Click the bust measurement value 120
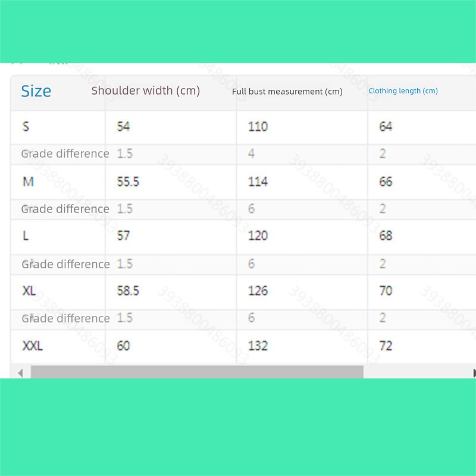476x476 pixels. point(258,236)
